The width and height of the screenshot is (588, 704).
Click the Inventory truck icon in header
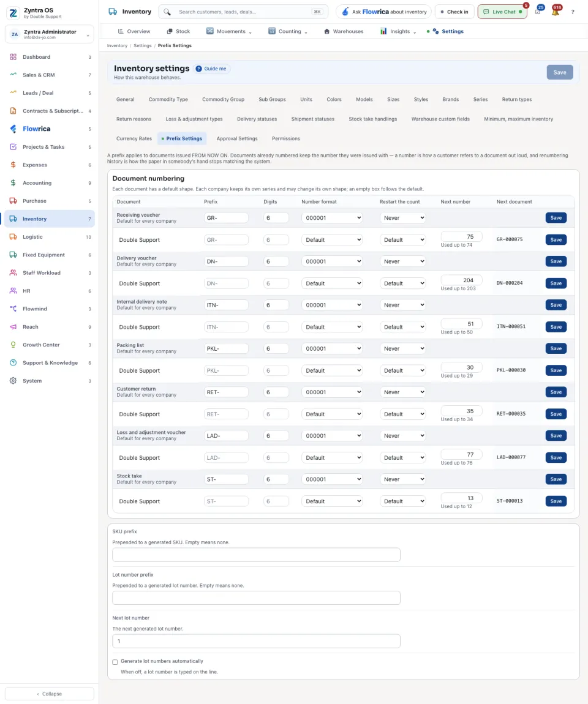click(113, 12)
